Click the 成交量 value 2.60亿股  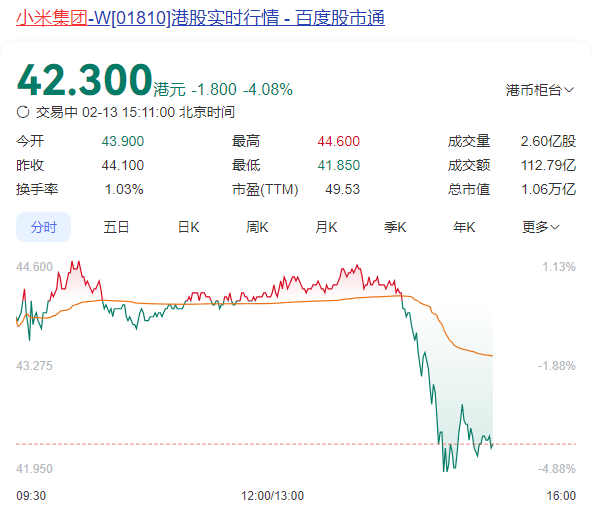[548, 142]
